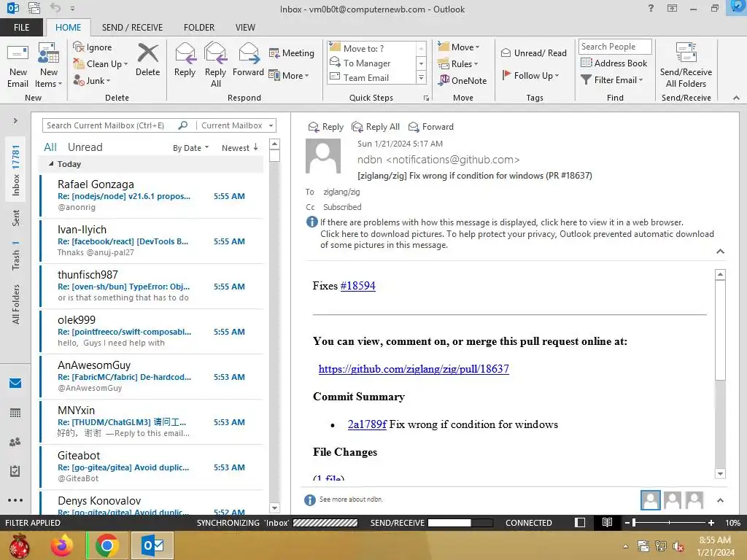Open the #18594 issue link

point(357,286)
